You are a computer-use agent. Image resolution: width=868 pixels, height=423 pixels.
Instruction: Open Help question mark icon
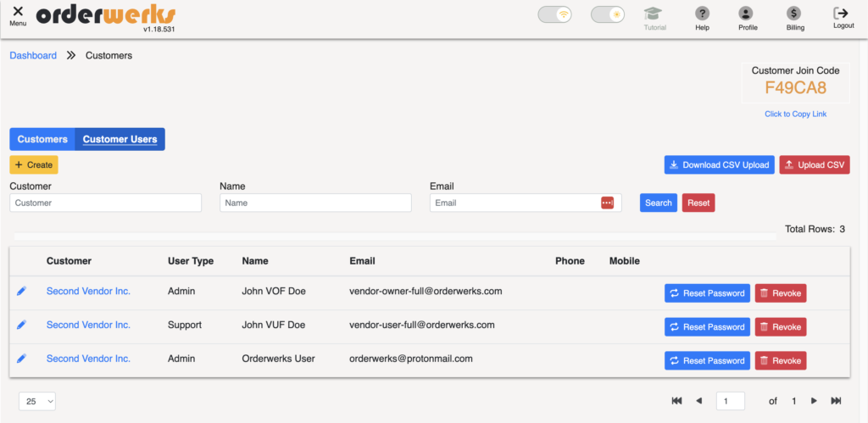click(x=703, y=14)
